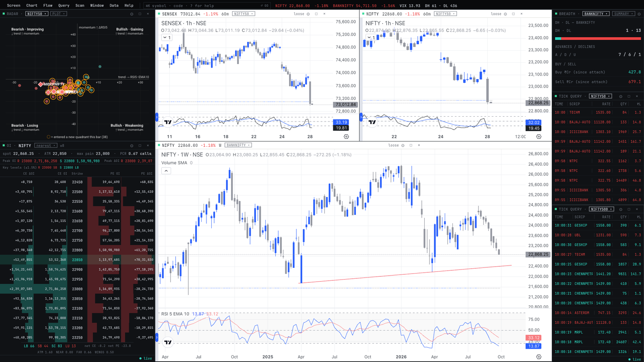Open the Flow menu
Screen dimensions: 644x362
tap(48, 6)
